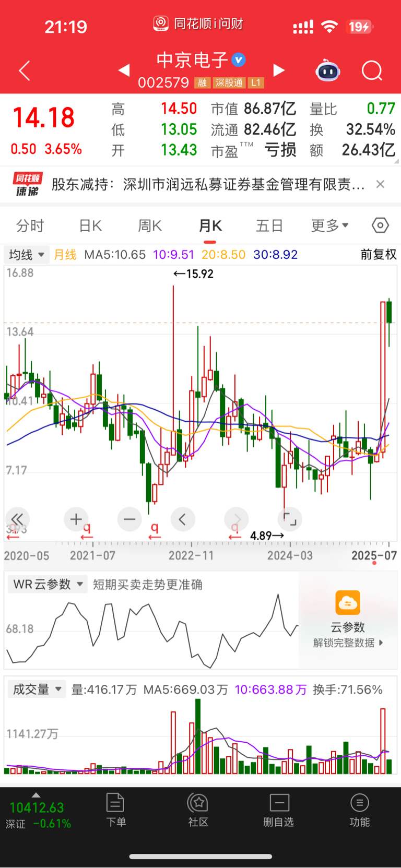
Task: Open the search magnifier icon
Action: click(372, 70)
